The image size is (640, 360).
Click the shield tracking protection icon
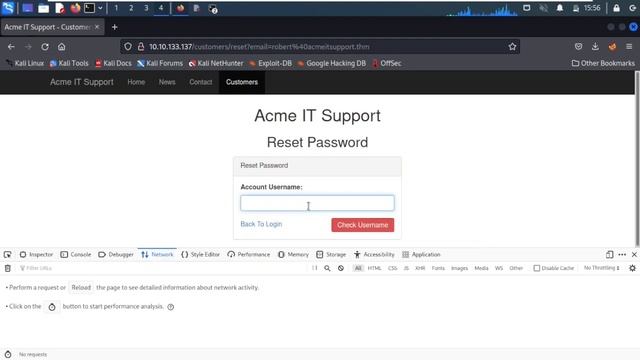click(x=128, y=47)
